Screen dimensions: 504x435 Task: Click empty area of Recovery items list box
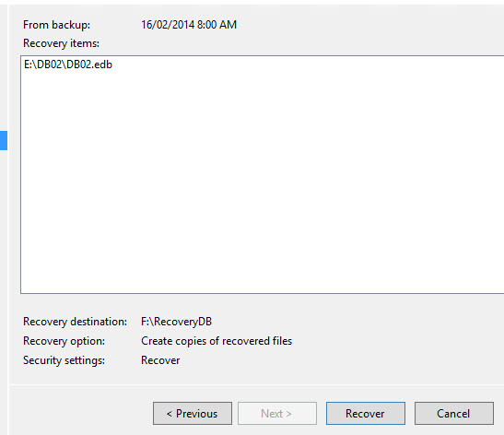pyautogui.click(x=262, y=180)
